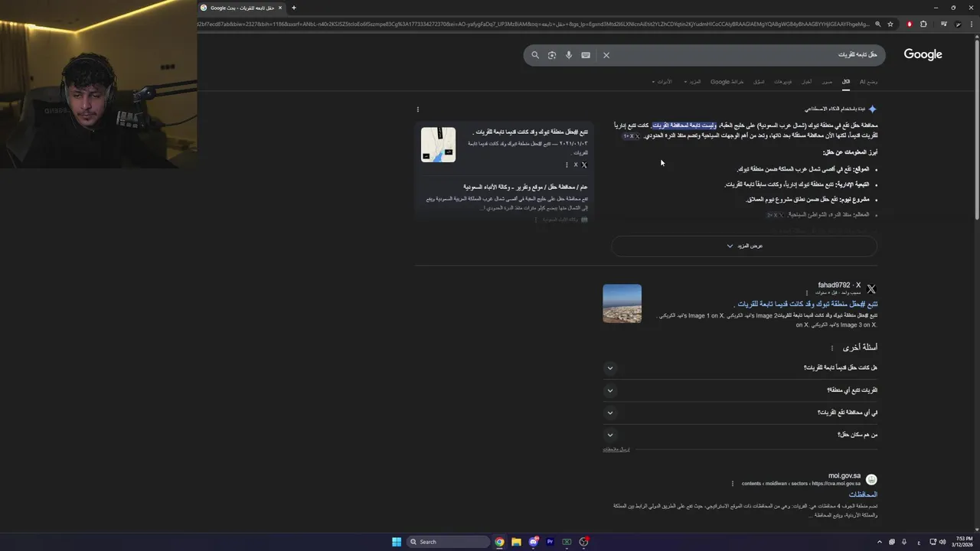Open options for the X source card
The image size is (980, 551).
click(567, 165)
